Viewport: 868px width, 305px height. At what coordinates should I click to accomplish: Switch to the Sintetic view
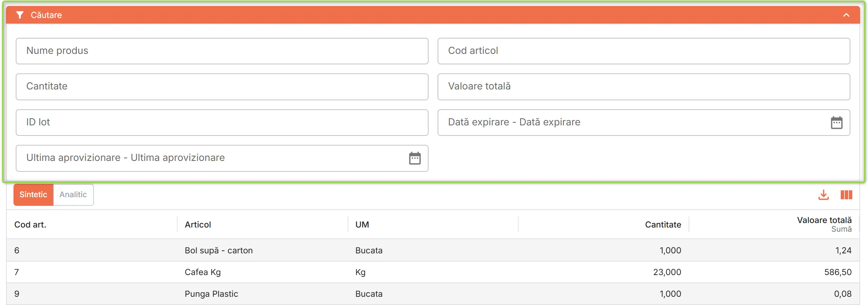[33, 195]
